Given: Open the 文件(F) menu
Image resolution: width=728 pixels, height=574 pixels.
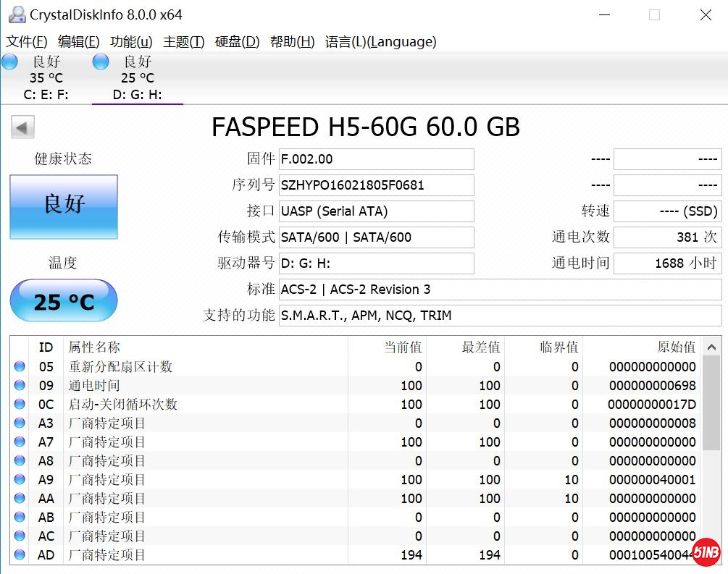Looking at the screenshot, I should click(27, 41).
